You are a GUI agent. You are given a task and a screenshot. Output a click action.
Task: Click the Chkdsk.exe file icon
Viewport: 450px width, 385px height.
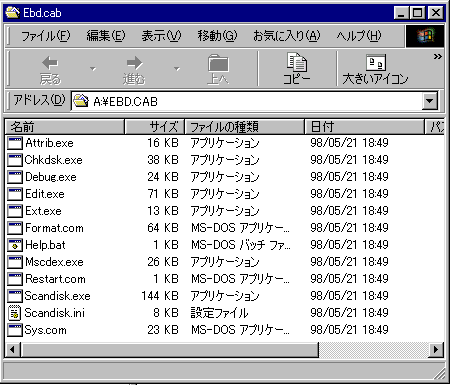pos(15,160)
